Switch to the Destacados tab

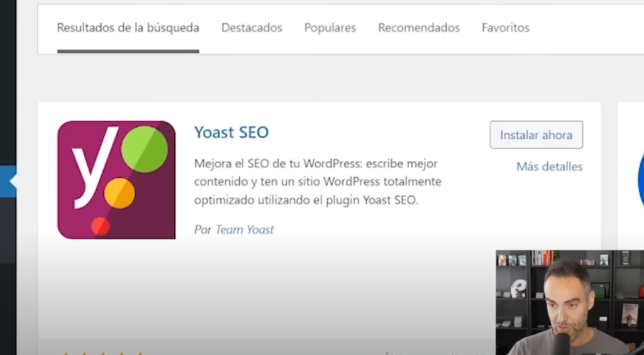pos(252,28)
